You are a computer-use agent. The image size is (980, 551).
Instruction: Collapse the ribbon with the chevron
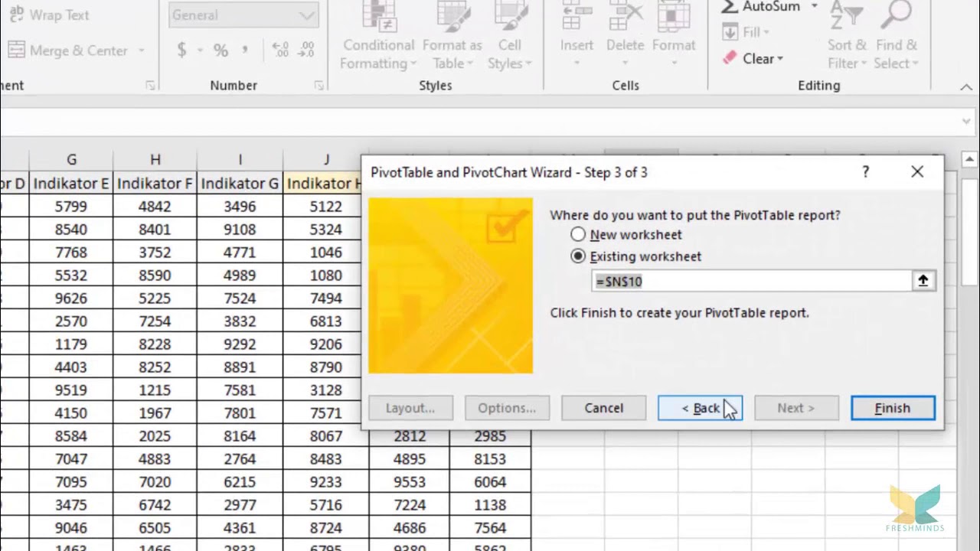966,86
